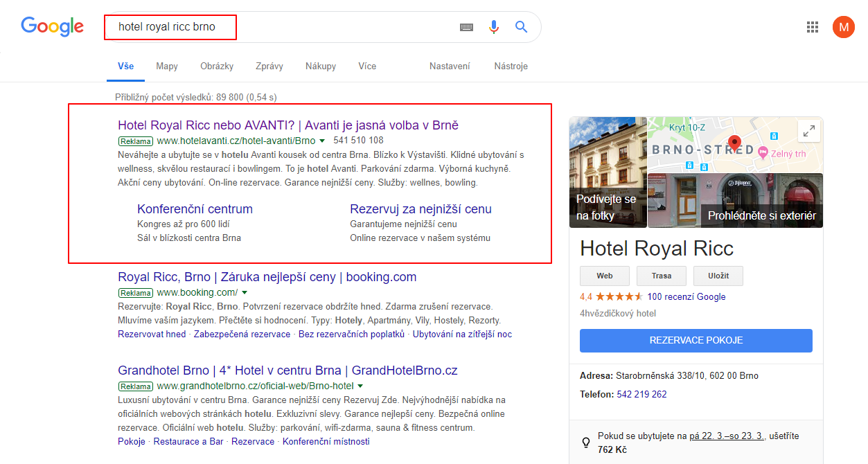Switch to the Nákupy tab
The width and height of the screenshot is (868, 464).
point(321,66)
